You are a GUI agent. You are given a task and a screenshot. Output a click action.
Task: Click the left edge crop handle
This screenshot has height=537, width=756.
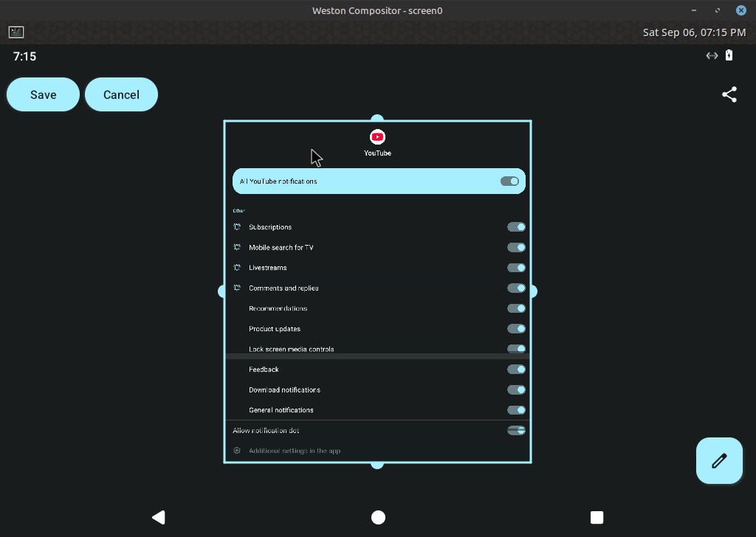pyautogui.click(x=222, y=291)
